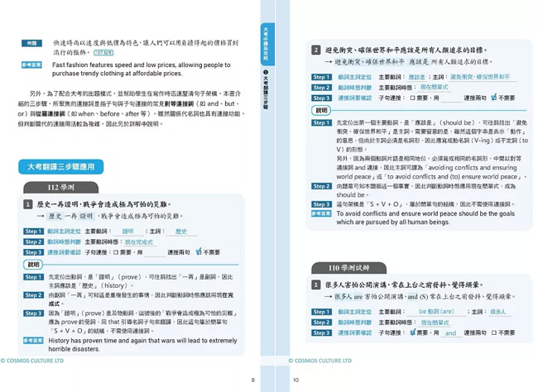Click sentence 'History has proven time and again'

(142, 345)
